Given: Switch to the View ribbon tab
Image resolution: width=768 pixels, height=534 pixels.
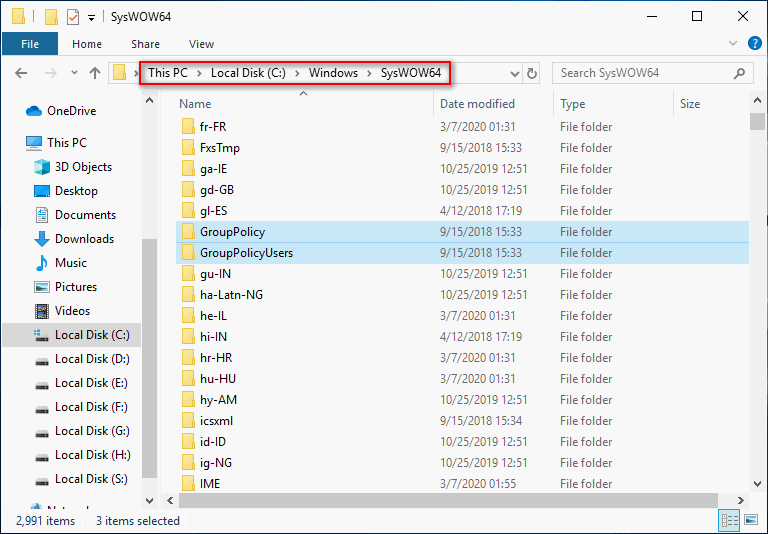Looking at the screenshot, I should (x=201, y=44).
